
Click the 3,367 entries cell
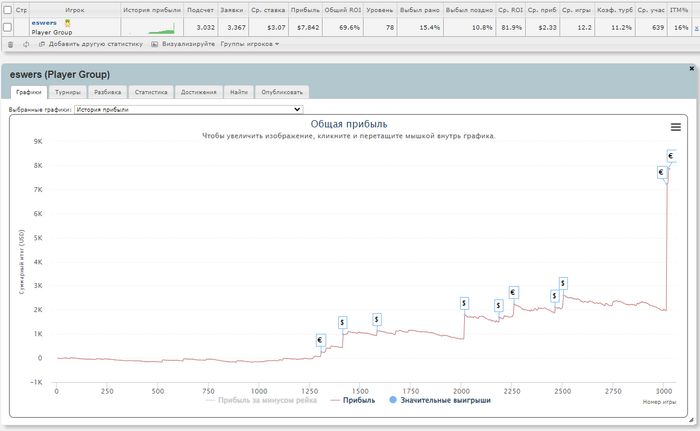pyautogui.click(x=233, y=28)
